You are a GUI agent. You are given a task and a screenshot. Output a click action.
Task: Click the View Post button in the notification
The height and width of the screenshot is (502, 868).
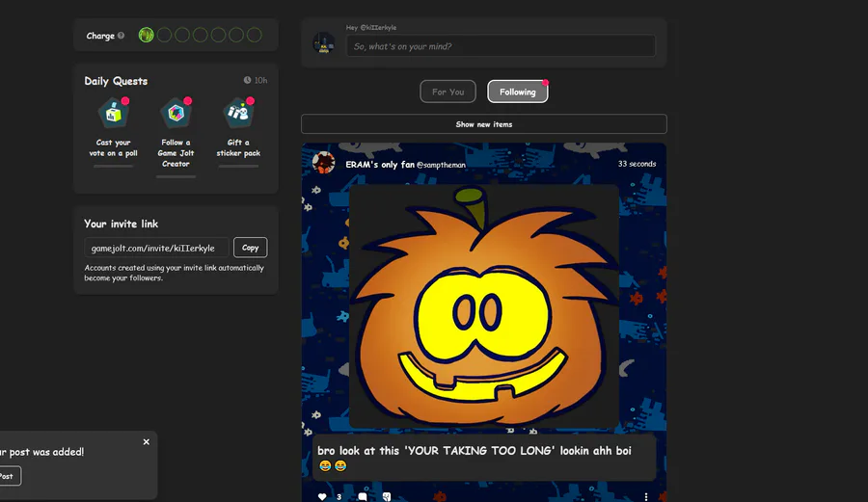[8, 476]
